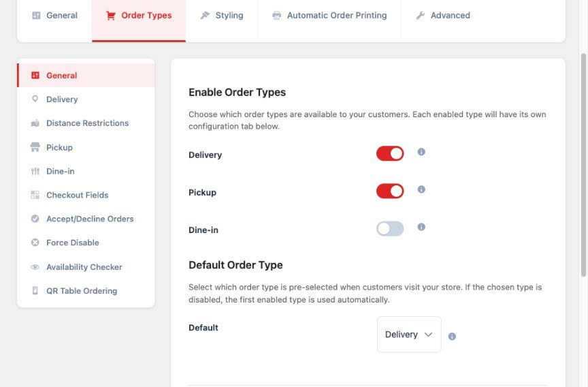Viewport: 588px width, 387px height.
Task: Click the Default Order Type heading
Action: pos(235,265)
